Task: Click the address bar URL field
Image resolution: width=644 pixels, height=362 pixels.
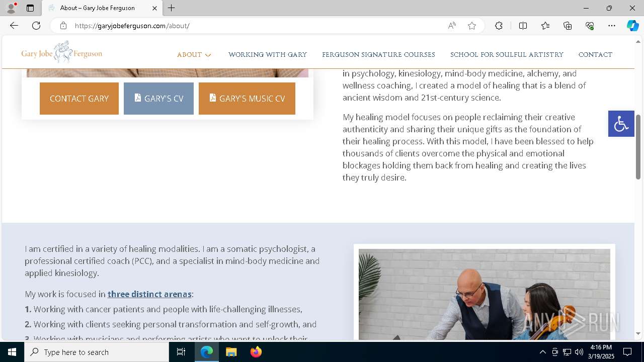Action: click(257, 26)
